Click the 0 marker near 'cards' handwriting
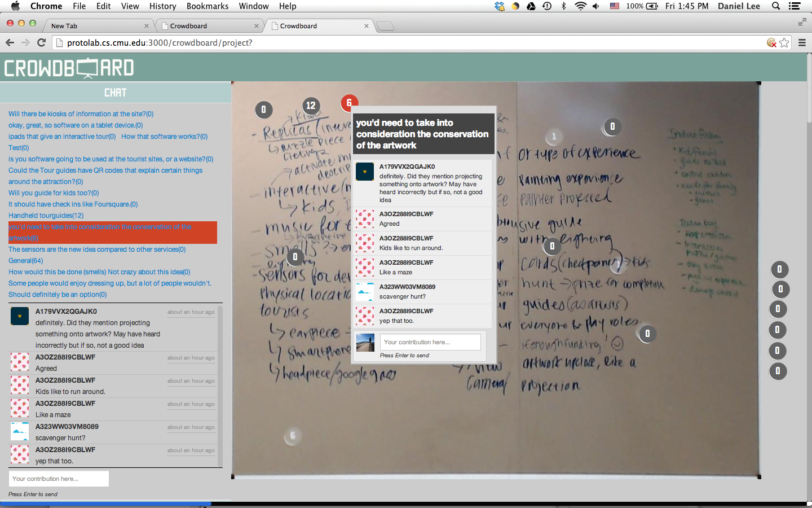Image resolution: width=812 pixels, height=508 pixels. click(x=552, y=246)
